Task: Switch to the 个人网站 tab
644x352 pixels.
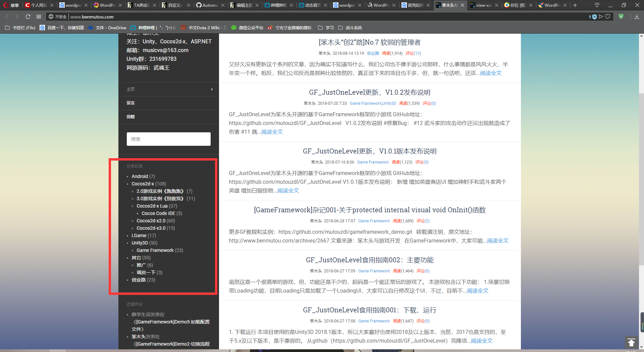Action: click(39, 5)
